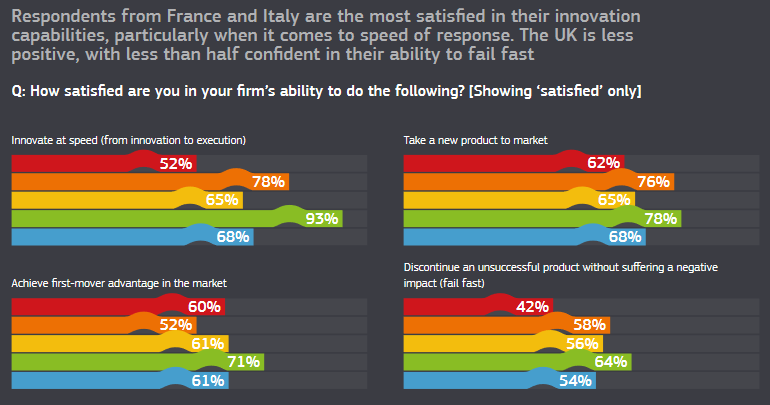Click 'Achieve first-mover advantage in the market' label
Screen dimensions: 770x405
click(x=119, y=283)
